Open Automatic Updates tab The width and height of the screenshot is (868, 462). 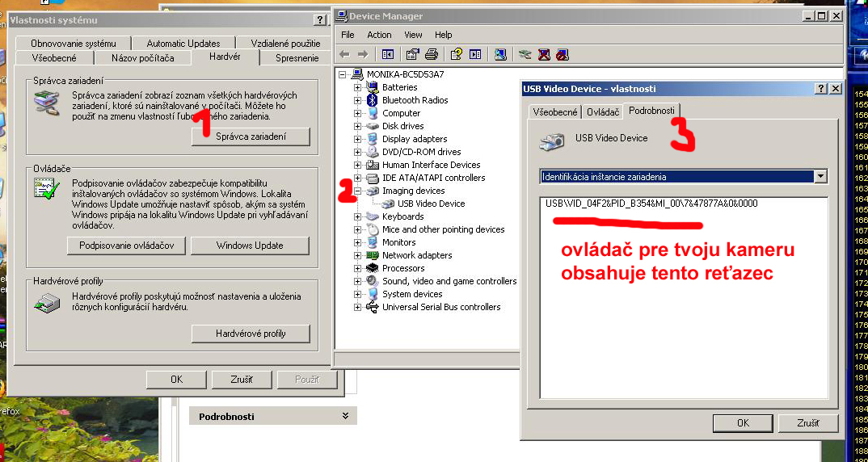[x=183, y=43]
